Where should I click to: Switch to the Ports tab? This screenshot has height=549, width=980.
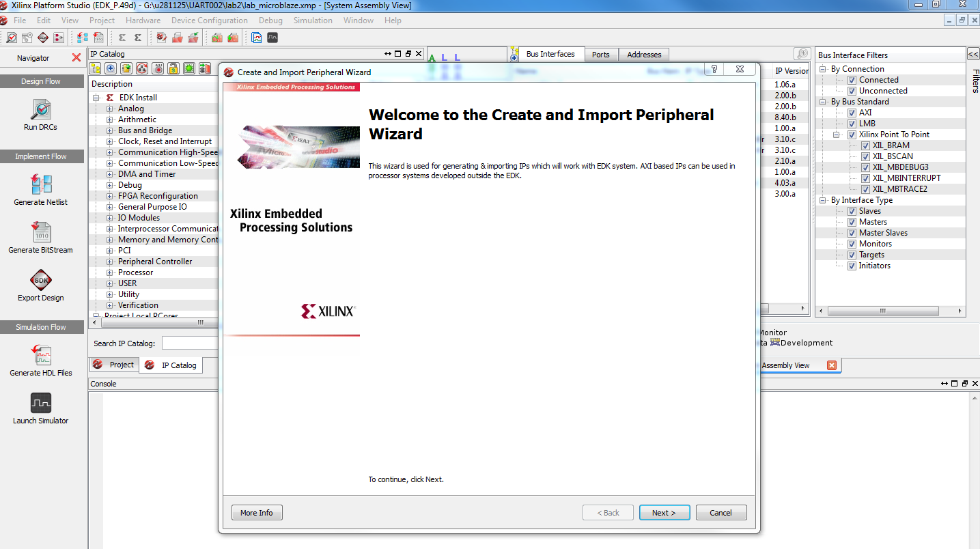pos(601,55)
